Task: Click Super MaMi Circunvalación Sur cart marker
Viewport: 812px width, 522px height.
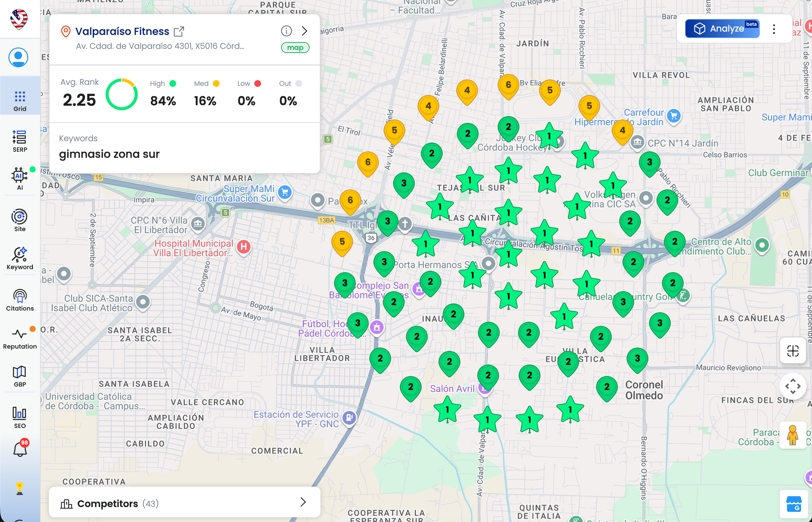Action: (x=285, y=193)
